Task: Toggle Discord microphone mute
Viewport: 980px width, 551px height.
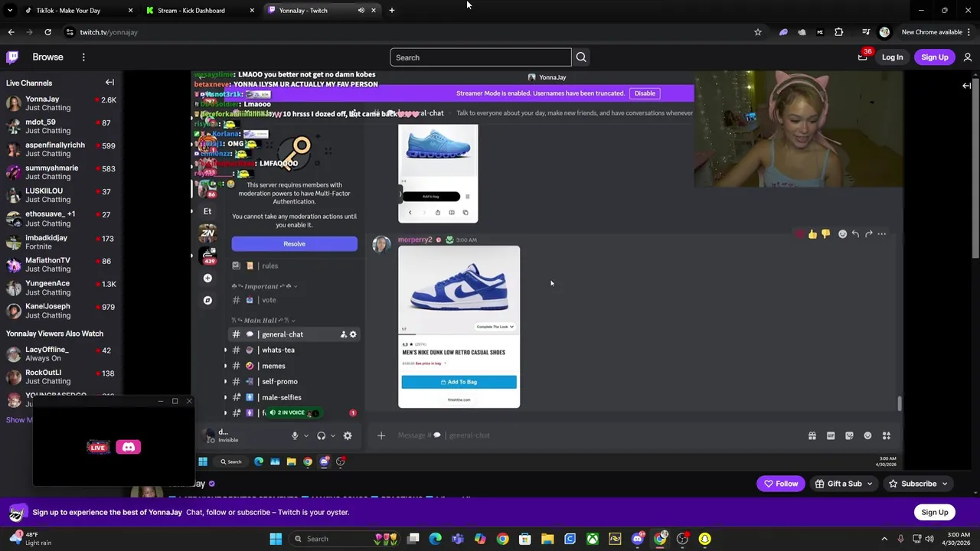Action: point(295,435)
